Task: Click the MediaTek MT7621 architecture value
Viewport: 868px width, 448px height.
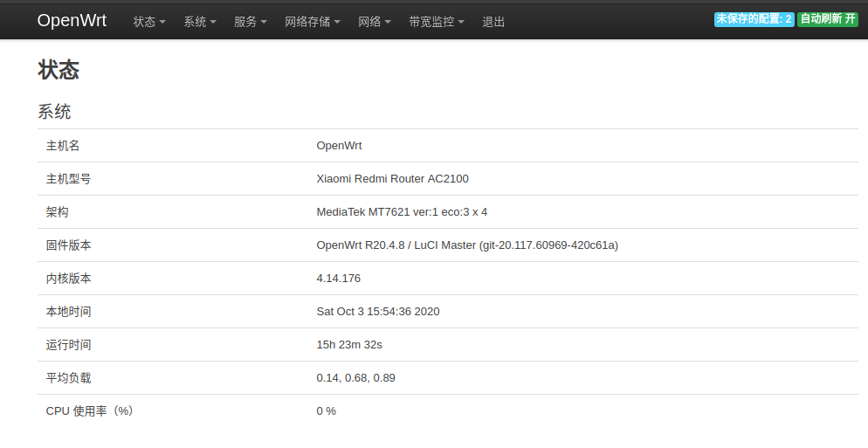Action: 402,212
